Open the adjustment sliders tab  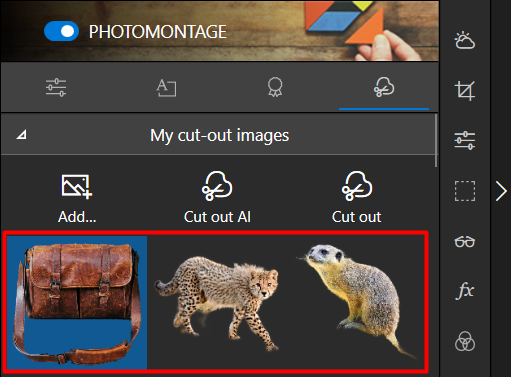56,87
